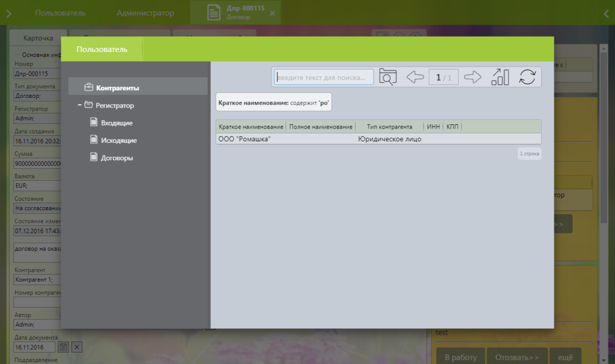
Task: Close the Длр-000115 document tab
Action: pyautogui.click(x=272, y=13)
